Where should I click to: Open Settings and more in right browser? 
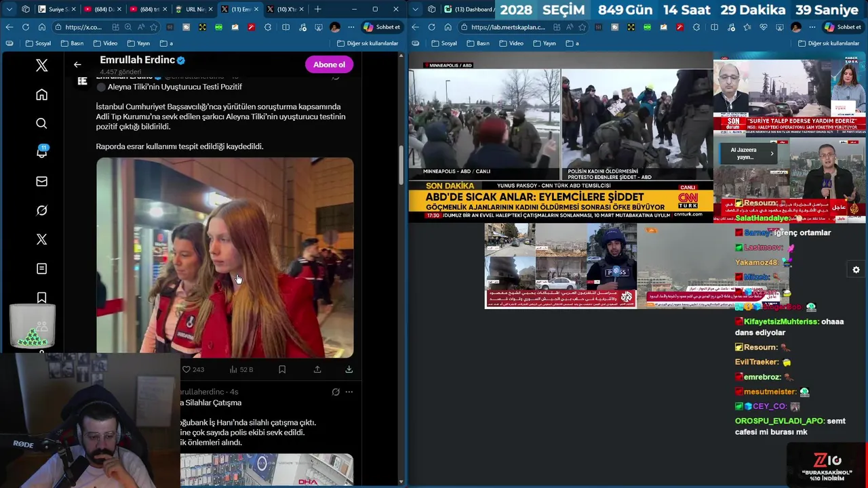click(812, 27)
